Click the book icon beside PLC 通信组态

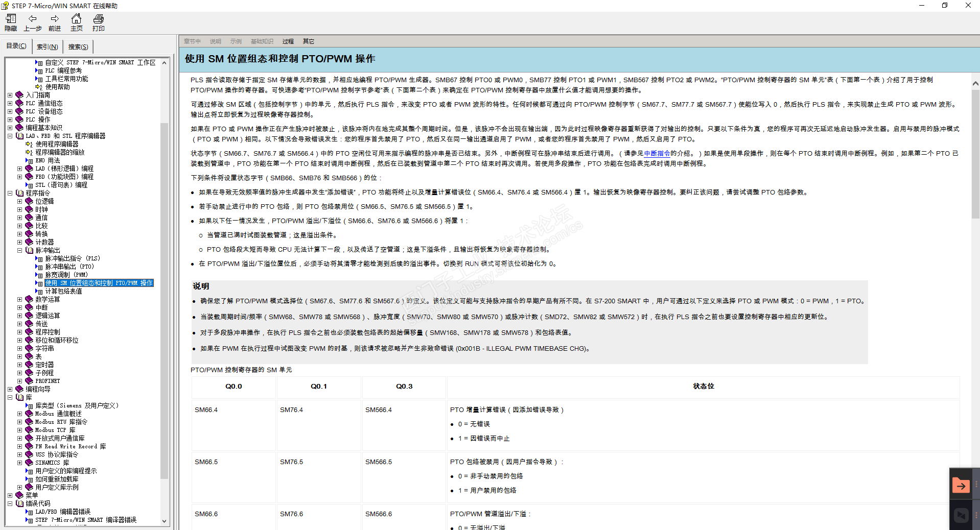click(19, 103)
